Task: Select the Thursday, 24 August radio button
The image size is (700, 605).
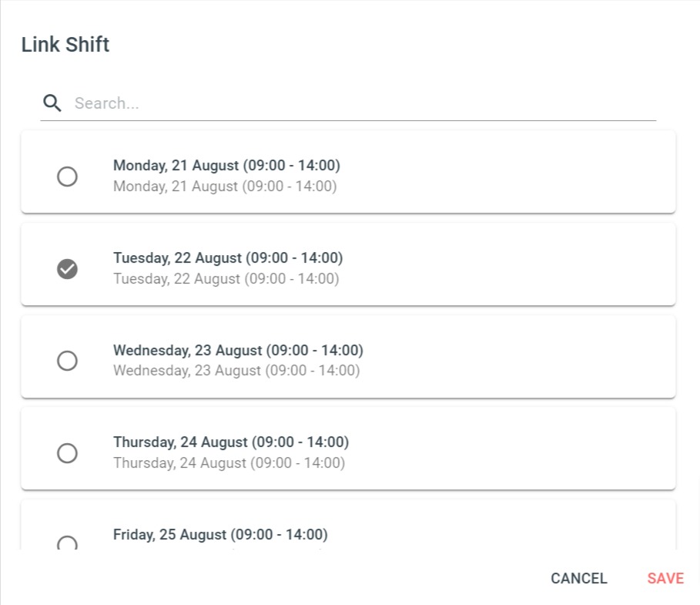Action: [68, 453]
